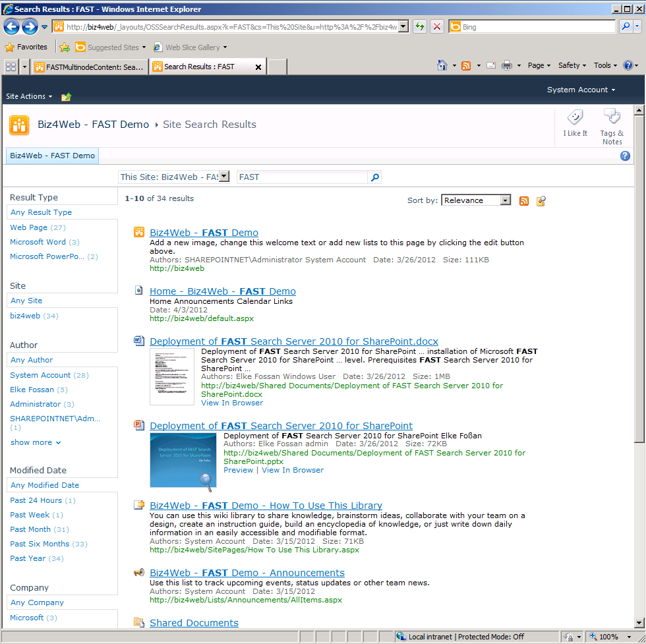
Task: Open the search provider options dropdown
Action: tap(637, 27)
